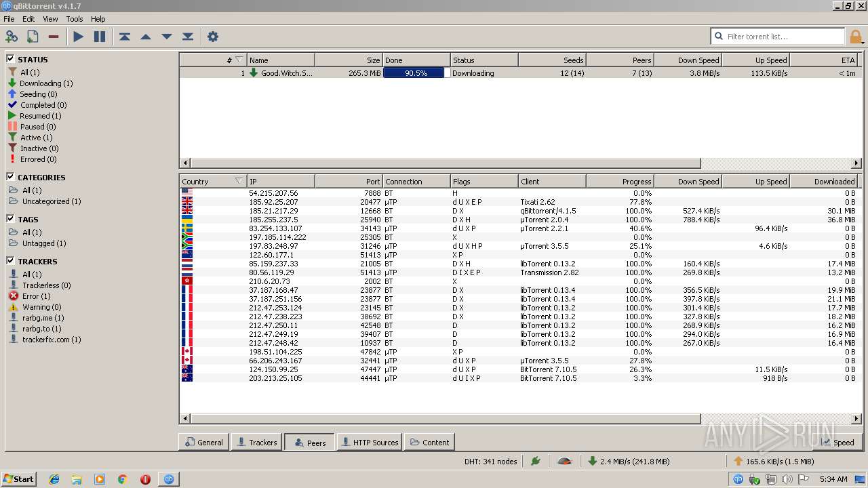Toggle alternative speed limits speedometer icon
This screenshot has width=868, height=488.
(x=564, y=461)
